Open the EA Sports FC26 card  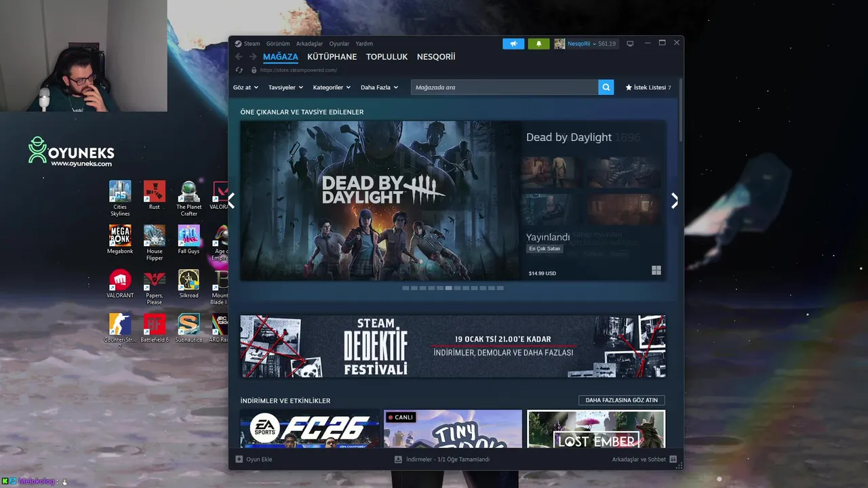[310, 429]
